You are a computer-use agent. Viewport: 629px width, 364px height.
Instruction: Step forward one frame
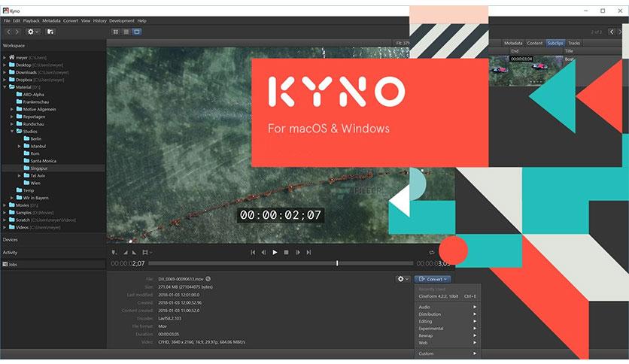(x=298, y=253)
